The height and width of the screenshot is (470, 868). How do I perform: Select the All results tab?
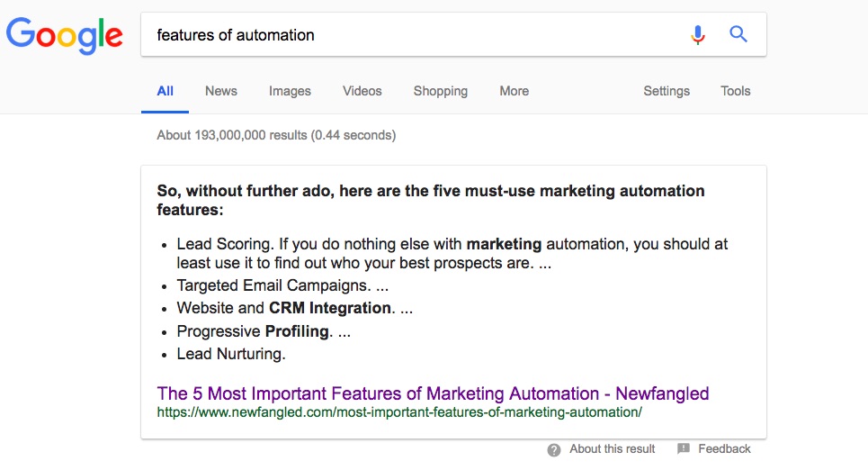[165, 91]
